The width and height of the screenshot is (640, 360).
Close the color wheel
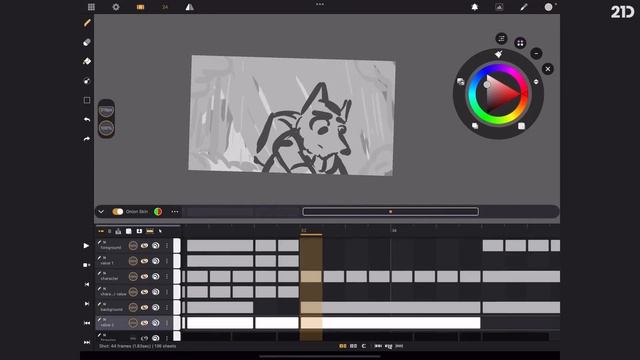pyautogui.click(x=548, y=69)
